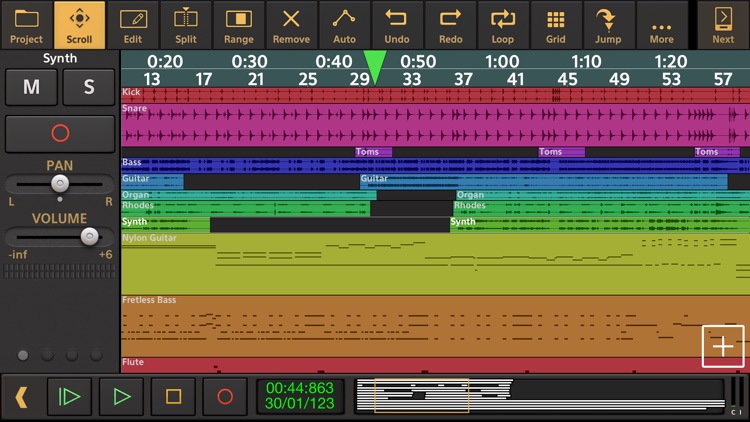Select the Edit tool

coord(132,25)
